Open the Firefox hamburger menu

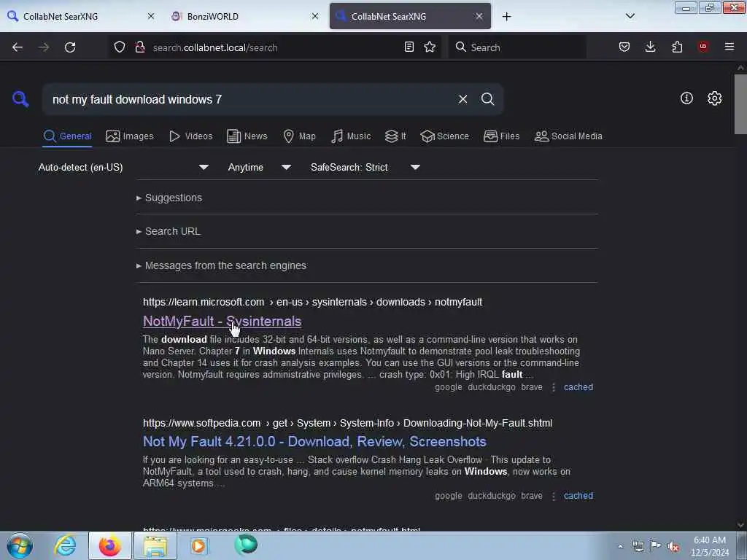coord(729,47)
